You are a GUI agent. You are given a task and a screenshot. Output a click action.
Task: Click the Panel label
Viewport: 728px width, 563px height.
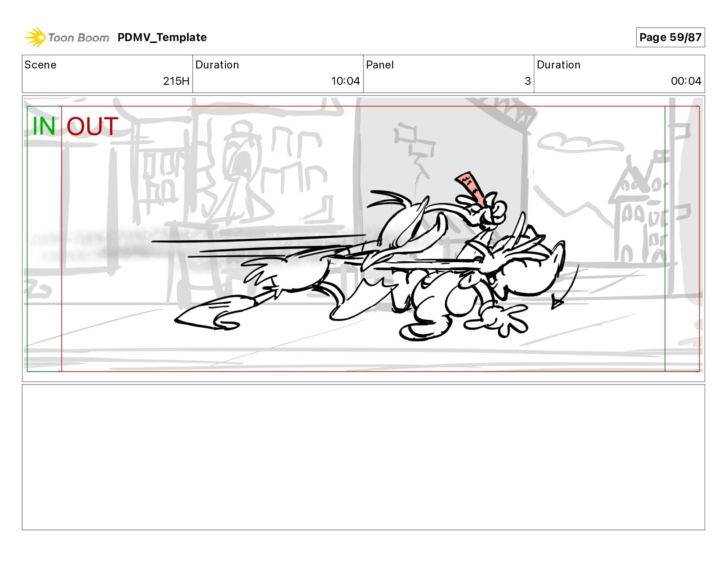pos(380,65)
